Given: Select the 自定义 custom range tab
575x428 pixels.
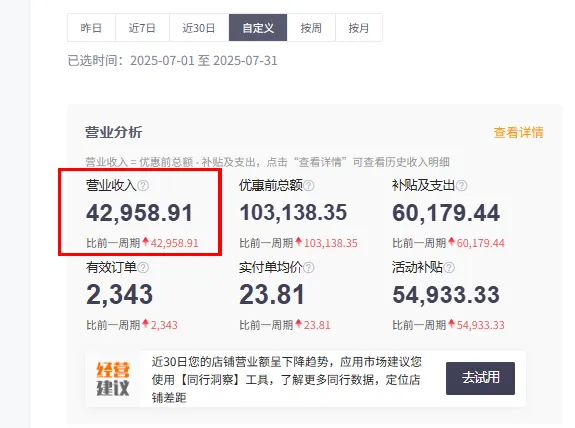Looking at the screenshot, I should pos(258,28).
